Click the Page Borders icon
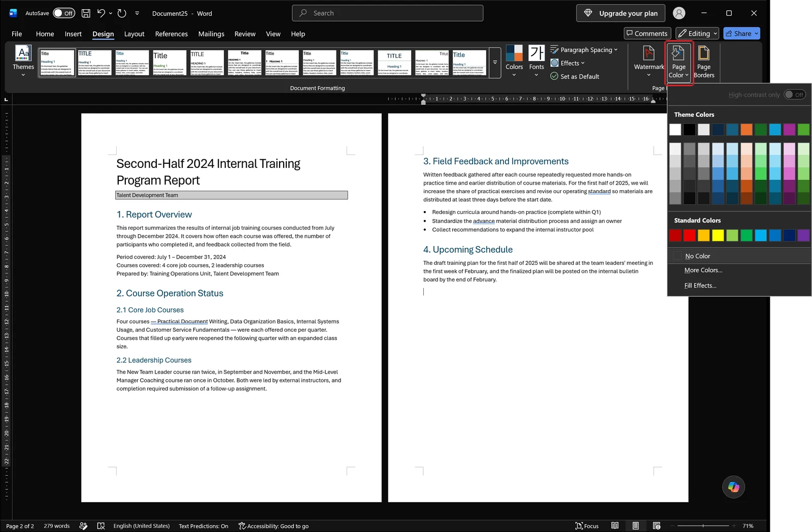This screenshot has height=532, width=812. coord(704,53)
